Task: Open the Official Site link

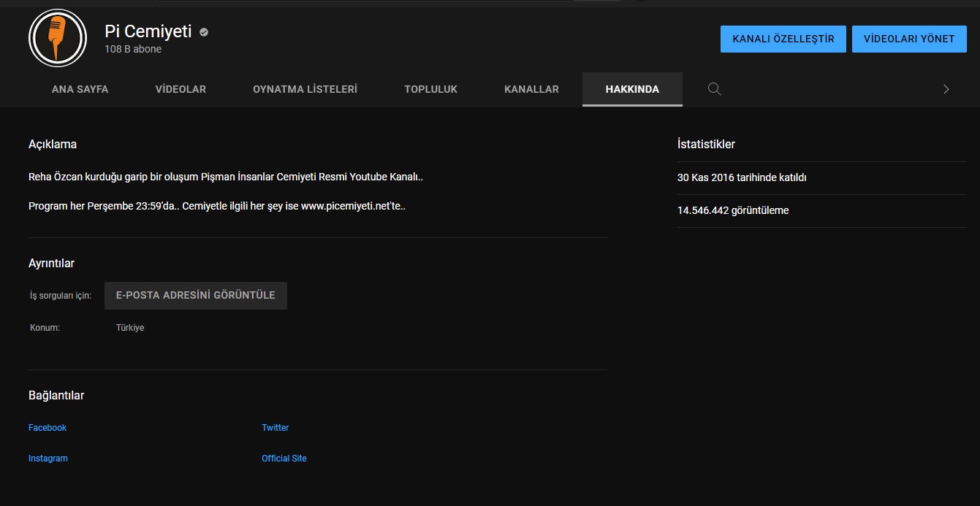Action: pos(284,459)
